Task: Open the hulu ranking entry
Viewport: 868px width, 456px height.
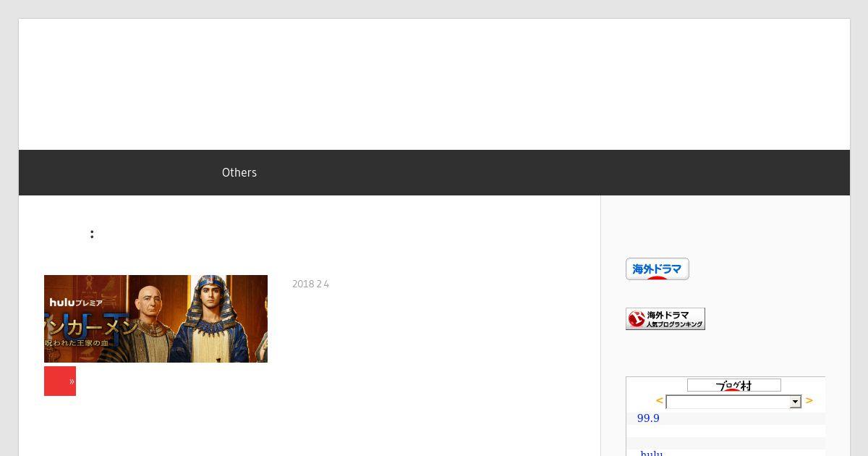Action: pos(652,453)
